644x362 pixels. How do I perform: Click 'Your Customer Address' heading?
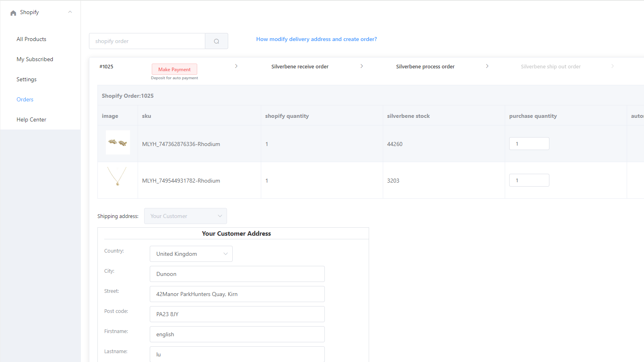(x=236, y=234)
